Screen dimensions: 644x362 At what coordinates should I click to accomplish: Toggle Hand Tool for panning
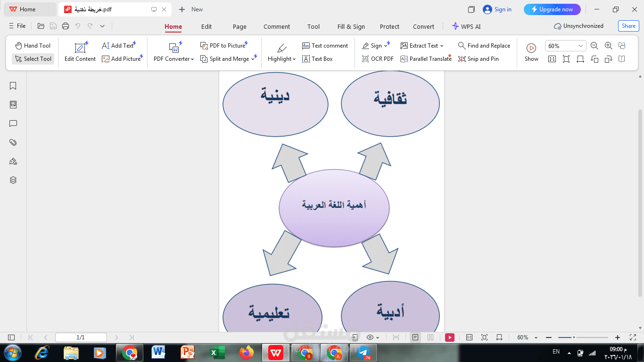pyautogui.click(x=33, y=45)
